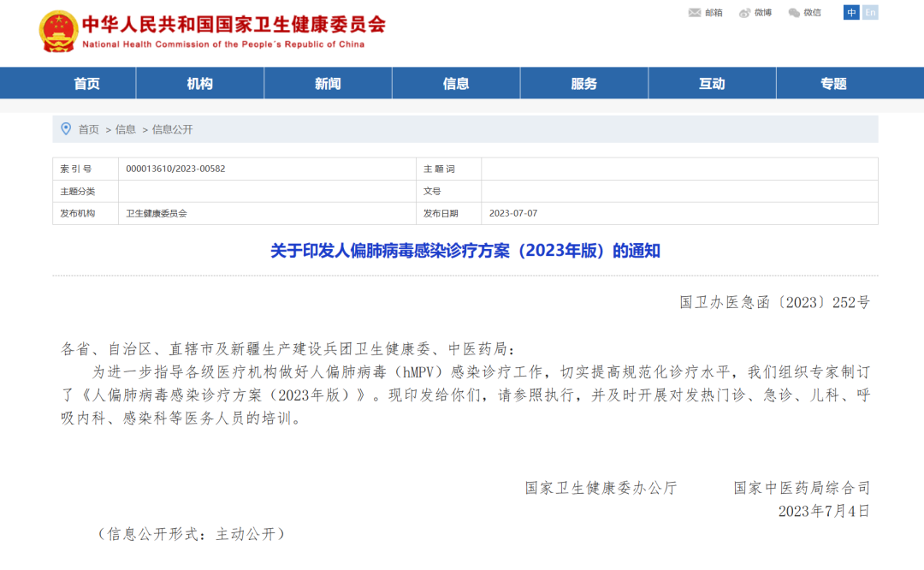Open the 服务 navigation menu
924x570 pixels.
[x=584, y=83]
